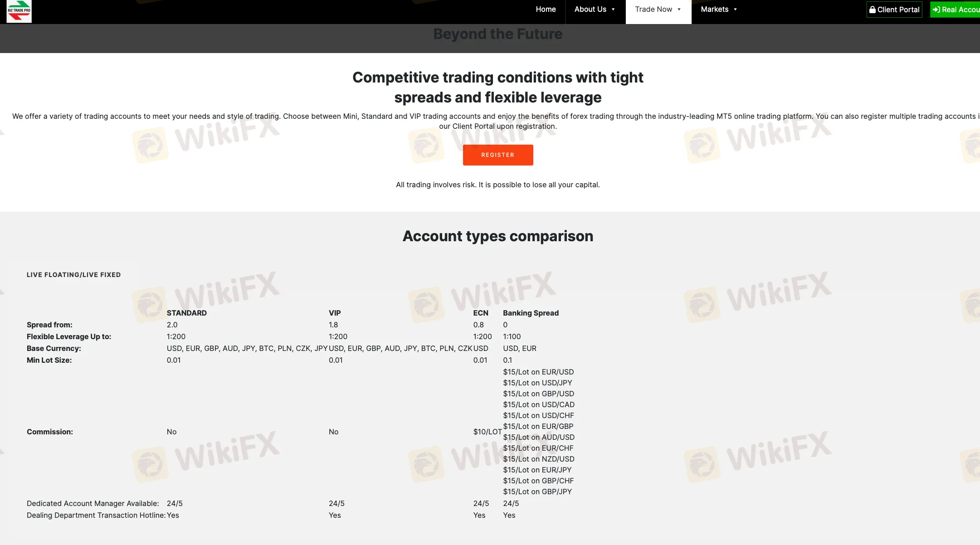Screen dimensions: 980x545
Task: Click the sign-in arrow icon on Real Account
Action: [936, 10]
